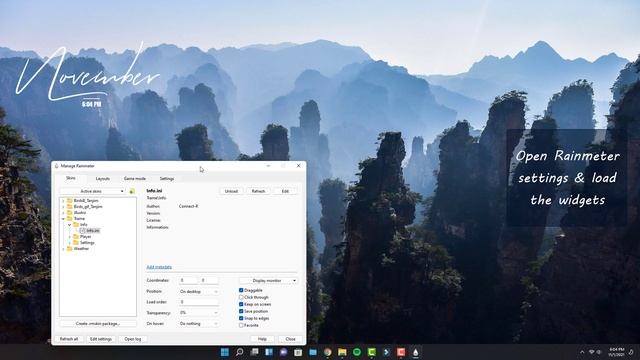Show hidden system tray icons chevron
The height and width of the screenshot is (360, 640).
(582, 352)
